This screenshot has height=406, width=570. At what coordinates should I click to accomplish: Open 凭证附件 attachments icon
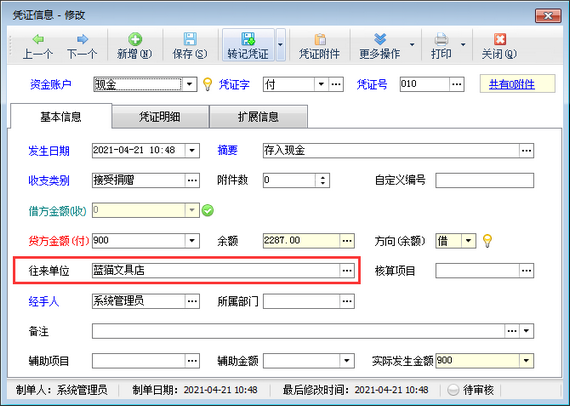coord(320,39)
